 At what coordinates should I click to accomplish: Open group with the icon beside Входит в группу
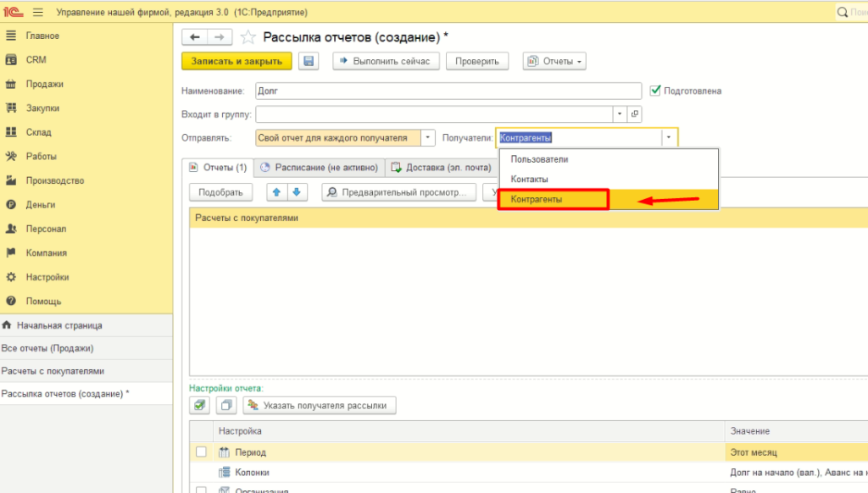[x=634, y=114]
